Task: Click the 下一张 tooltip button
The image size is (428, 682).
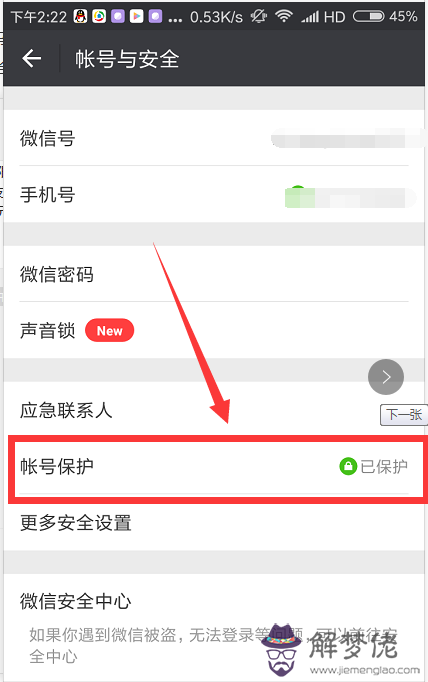Action: tap(404, 415)
